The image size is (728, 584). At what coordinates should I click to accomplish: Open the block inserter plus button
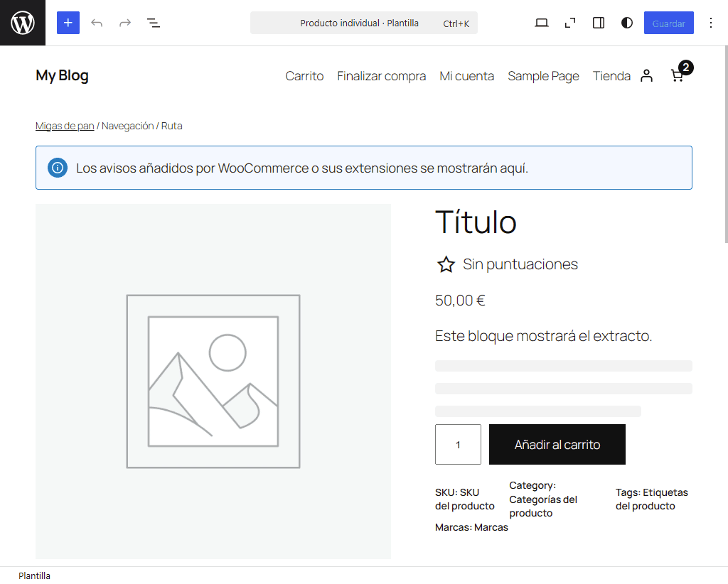pos(68,23)
